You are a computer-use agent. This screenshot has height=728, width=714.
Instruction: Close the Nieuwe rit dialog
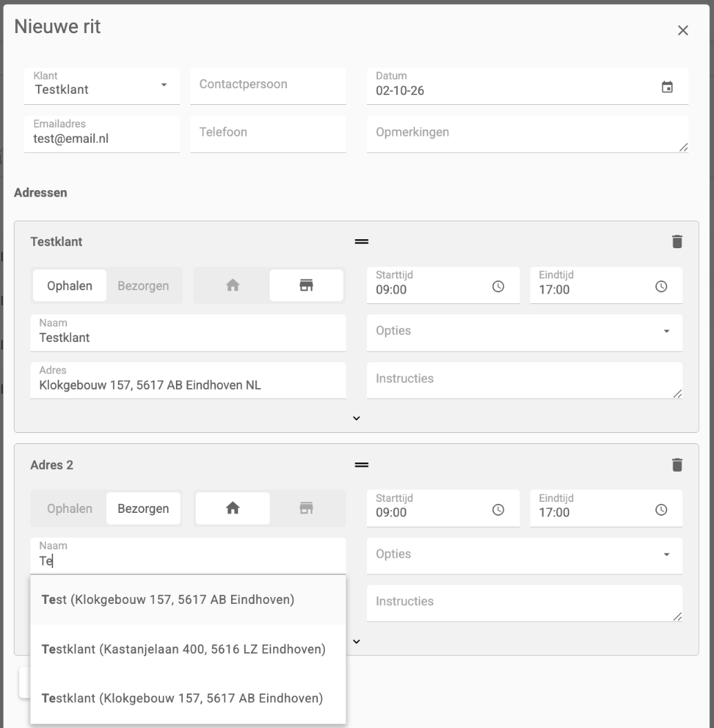click(x=683, y=30)
